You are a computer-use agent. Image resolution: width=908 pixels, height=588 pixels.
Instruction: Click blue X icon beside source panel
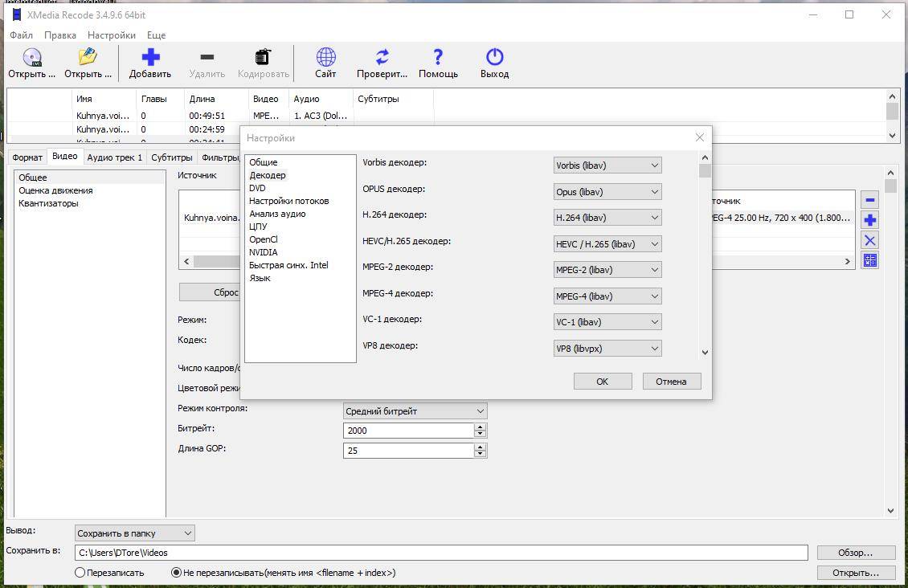[x=869, y=240]
